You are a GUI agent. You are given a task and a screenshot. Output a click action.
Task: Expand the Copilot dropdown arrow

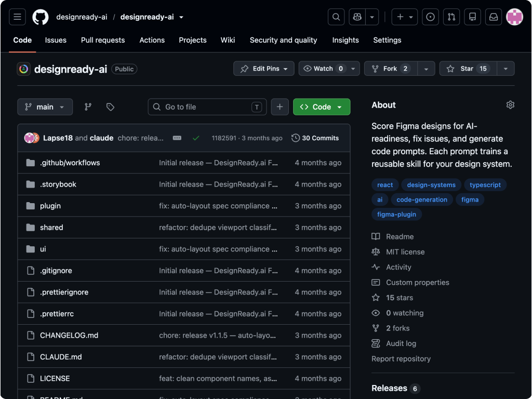tap(372, 17)
